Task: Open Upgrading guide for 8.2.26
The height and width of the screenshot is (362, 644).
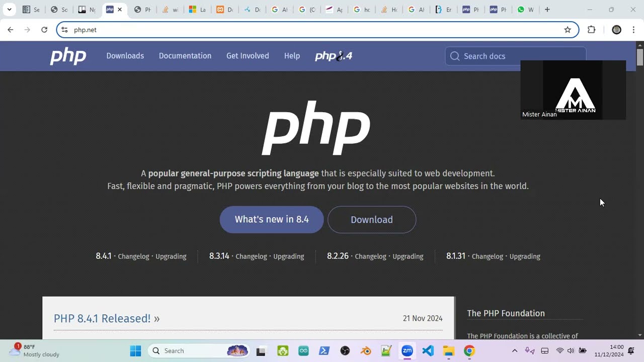Action: (408, 256)
